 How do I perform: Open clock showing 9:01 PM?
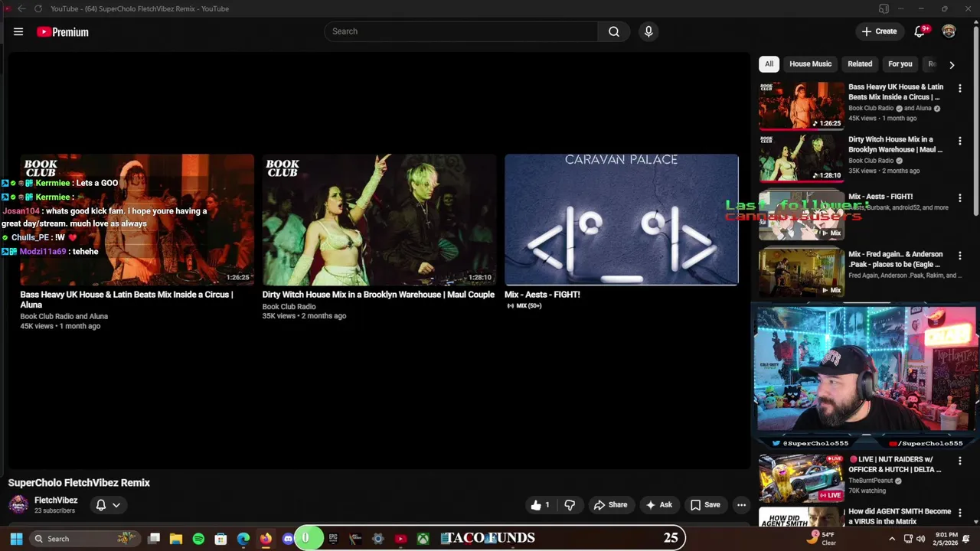(946, 539)
